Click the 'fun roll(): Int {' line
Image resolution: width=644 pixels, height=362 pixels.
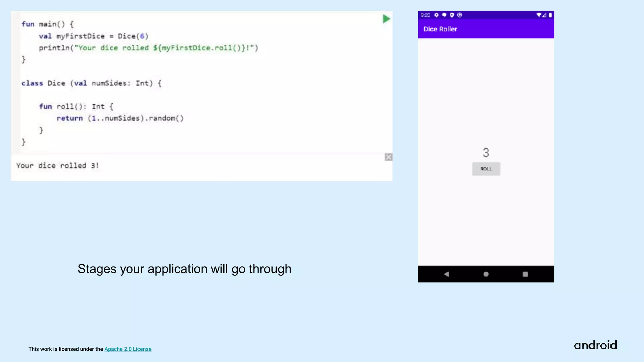[x=76, y=107]
